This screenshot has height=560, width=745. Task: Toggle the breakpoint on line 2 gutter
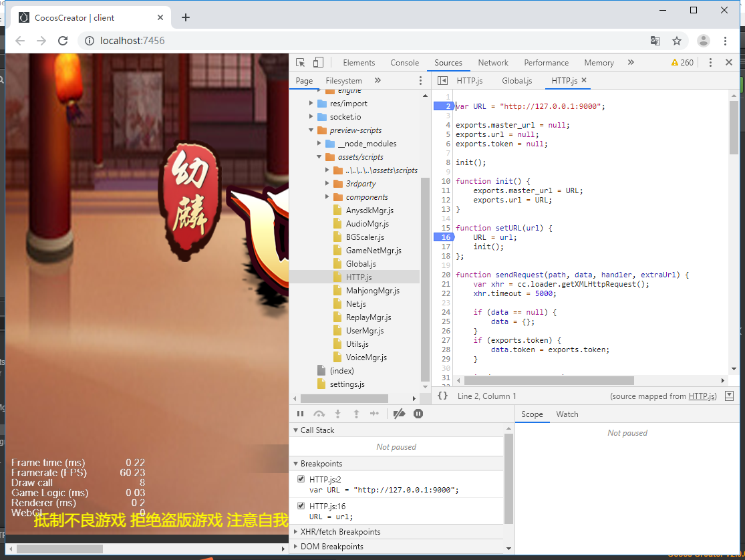coord(443,106)
